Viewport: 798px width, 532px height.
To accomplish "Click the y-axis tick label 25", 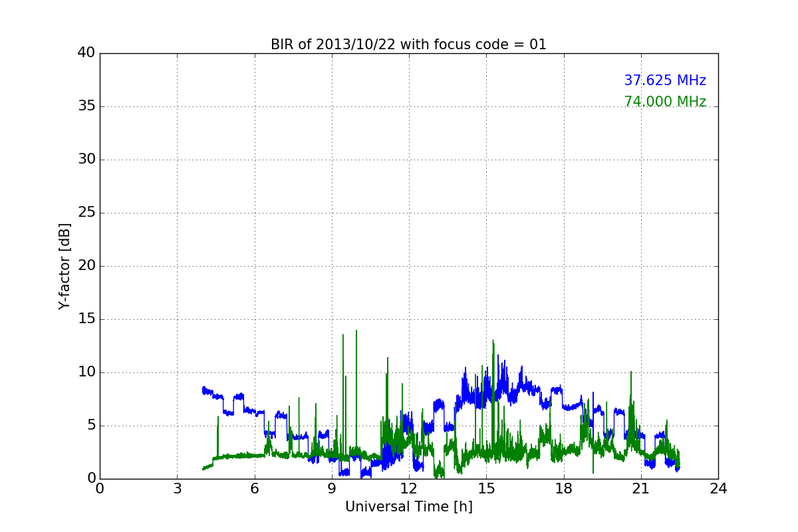I will 86,213.
